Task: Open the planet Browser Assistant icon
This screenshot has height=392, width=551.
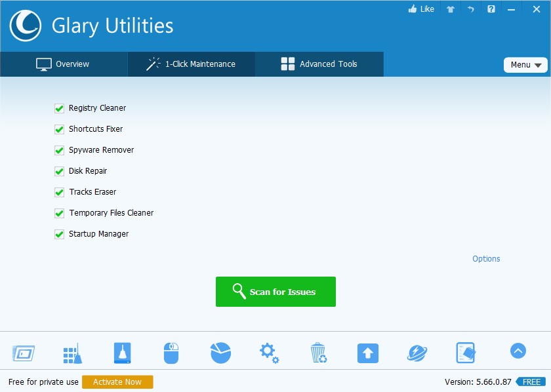Action: [x=417, y=353]
